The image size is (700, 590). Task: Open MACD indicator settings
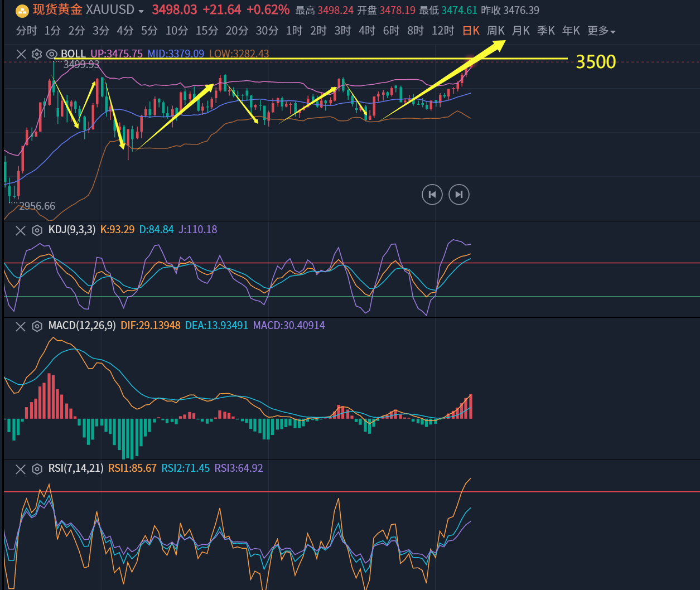pos(37,326)
